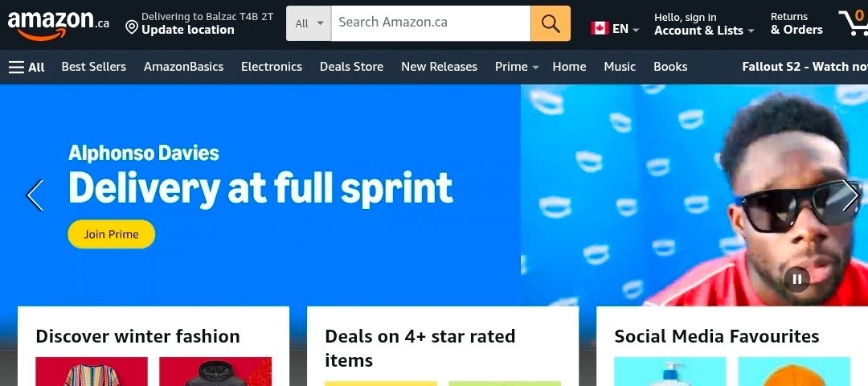Expand the All search category dropdown

[x=309, y=23]
